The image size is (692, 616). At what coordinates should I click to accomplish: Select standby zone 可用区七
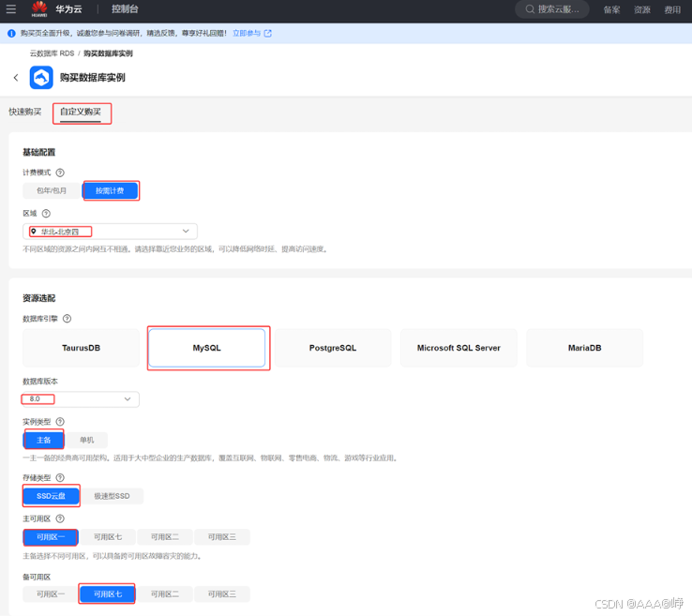coord(108,594)
